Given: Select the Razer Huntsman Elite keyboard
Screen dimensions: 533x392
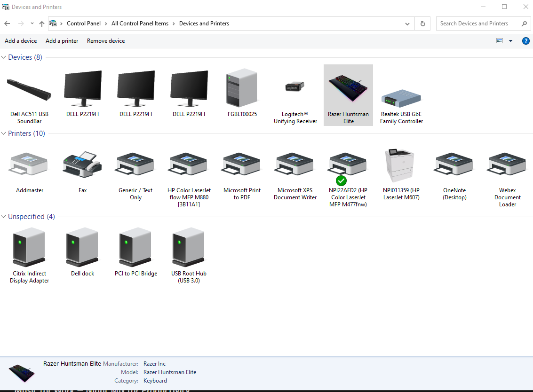Looking at the screenshot, I should pyautogui.click(x=348, y=95).
